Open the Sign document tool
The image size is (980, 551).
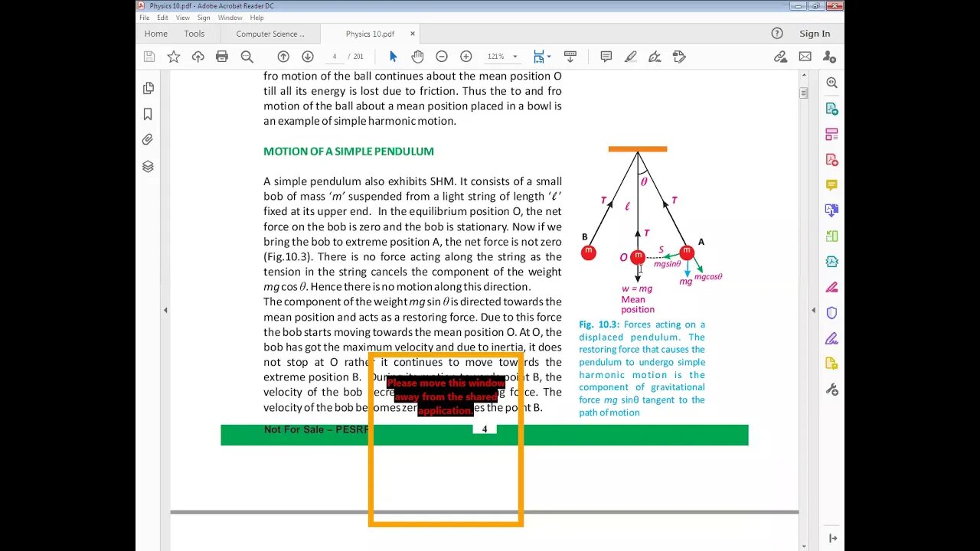tap(655, 57)
